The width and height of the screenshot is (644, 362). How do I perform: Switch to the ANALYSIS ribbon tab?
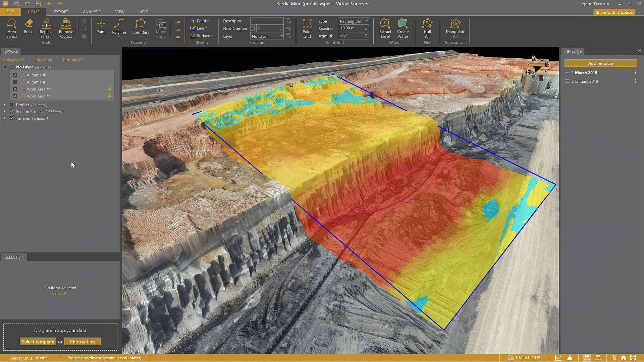pyautogui.click(x=92, y=12)
